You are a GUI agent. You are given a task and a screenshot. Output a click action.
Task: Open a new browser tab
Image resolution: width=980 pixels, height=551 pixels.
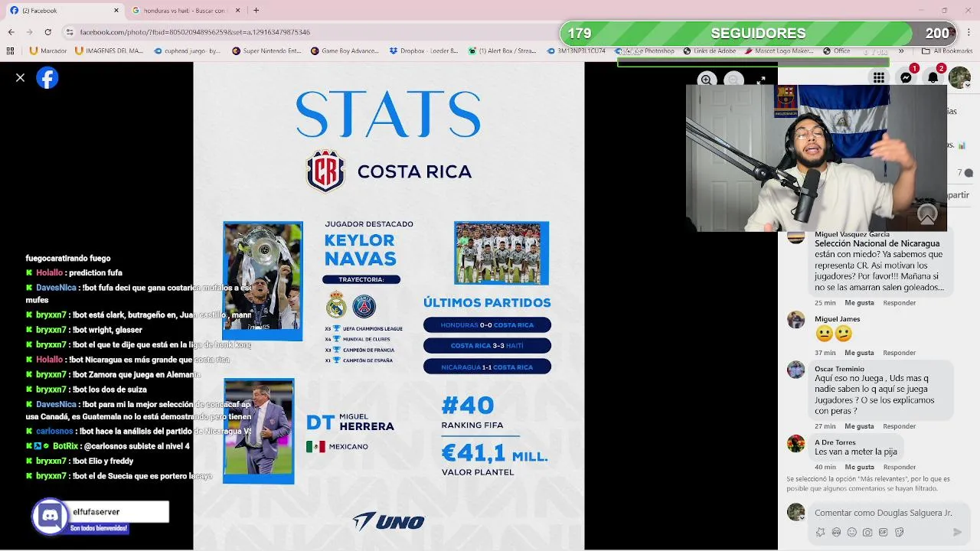[256, 11]
